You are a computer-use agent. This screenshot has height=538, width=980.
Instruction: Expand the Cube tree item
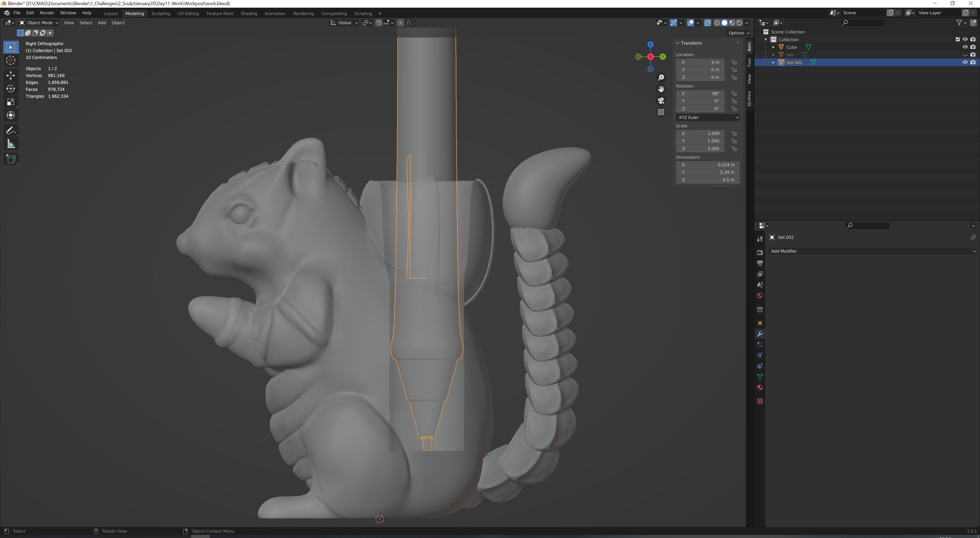[x=774, y=47]
